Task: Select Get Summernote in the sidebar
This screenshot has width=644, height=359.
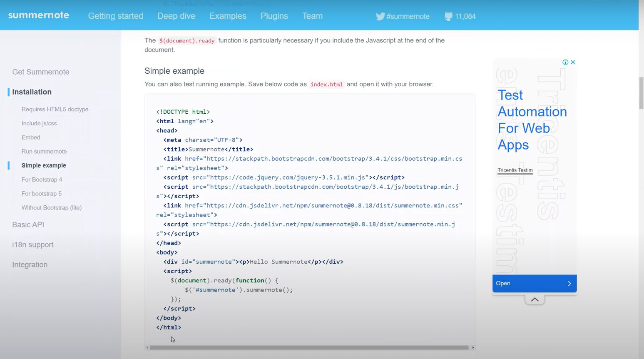Action: pos(41,72)
